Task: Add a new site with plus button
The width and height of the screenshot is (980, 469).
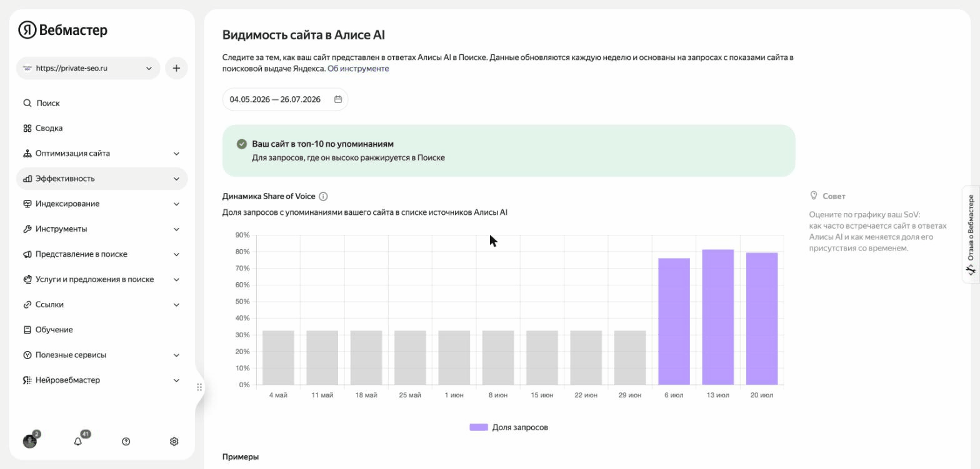Action: point(176,68)
